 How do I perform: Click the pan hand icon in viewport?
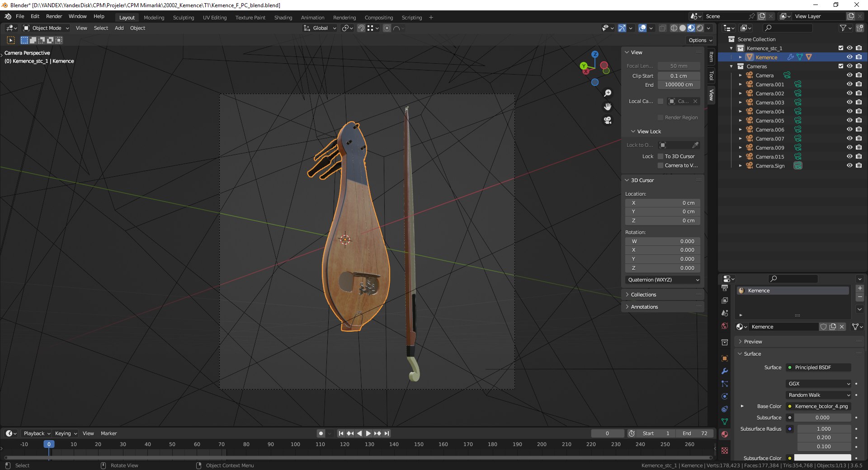point(608,107)
